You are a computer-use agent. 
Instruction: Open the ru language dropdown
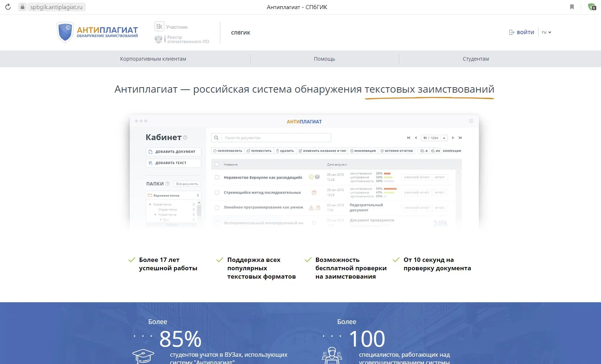click(x=546, y=32)
